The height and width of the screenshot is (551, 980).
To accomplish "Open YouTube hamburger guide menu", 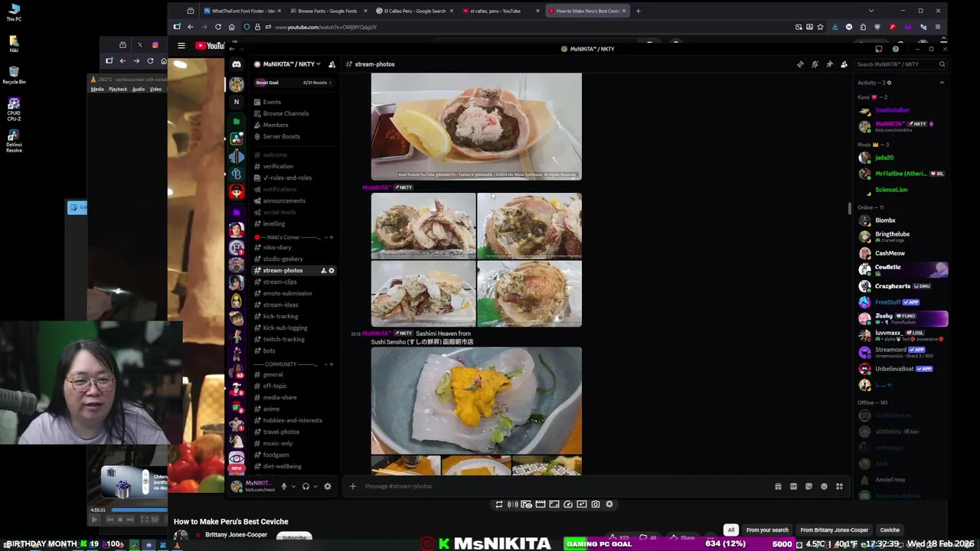I will [x=181, y=46].
